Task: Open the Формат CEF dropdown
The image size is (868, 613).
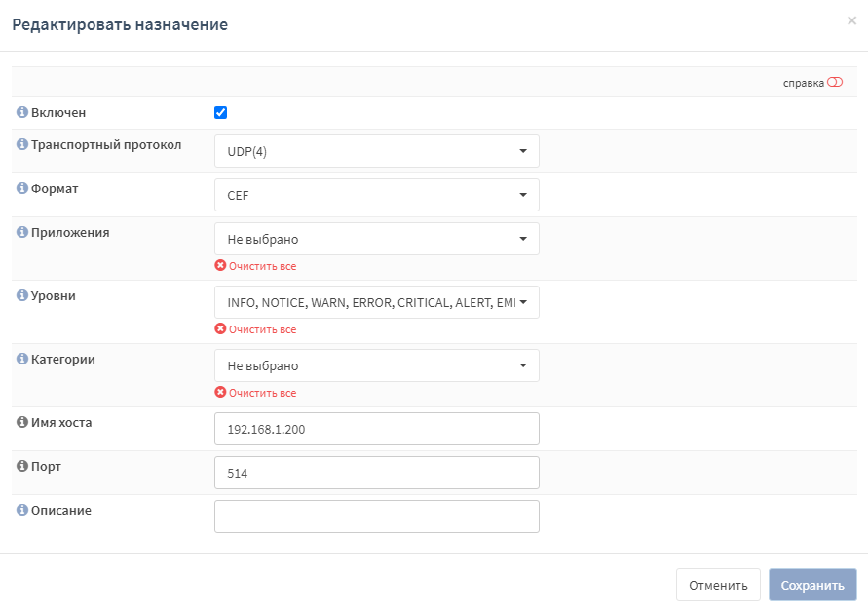Action: (x=376, y=195)
